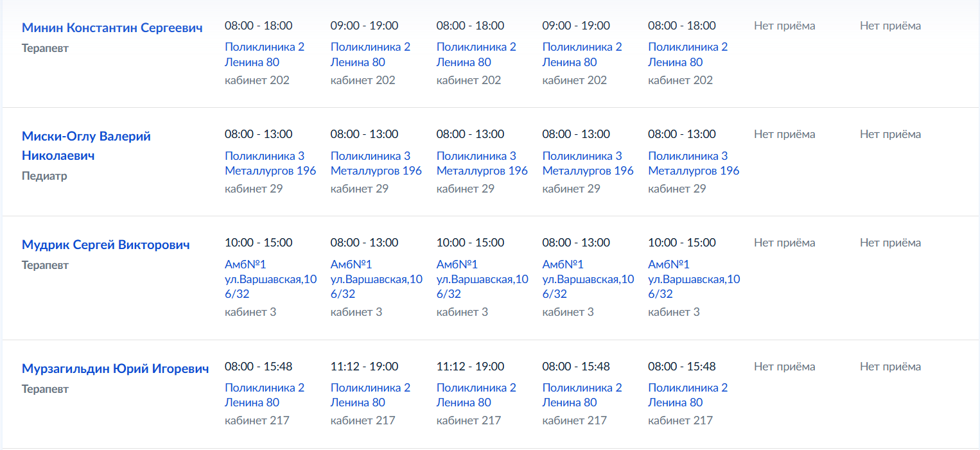Open Мудрик's fourth-day Амб№1 ул.Варшавская link

(588, 279)
